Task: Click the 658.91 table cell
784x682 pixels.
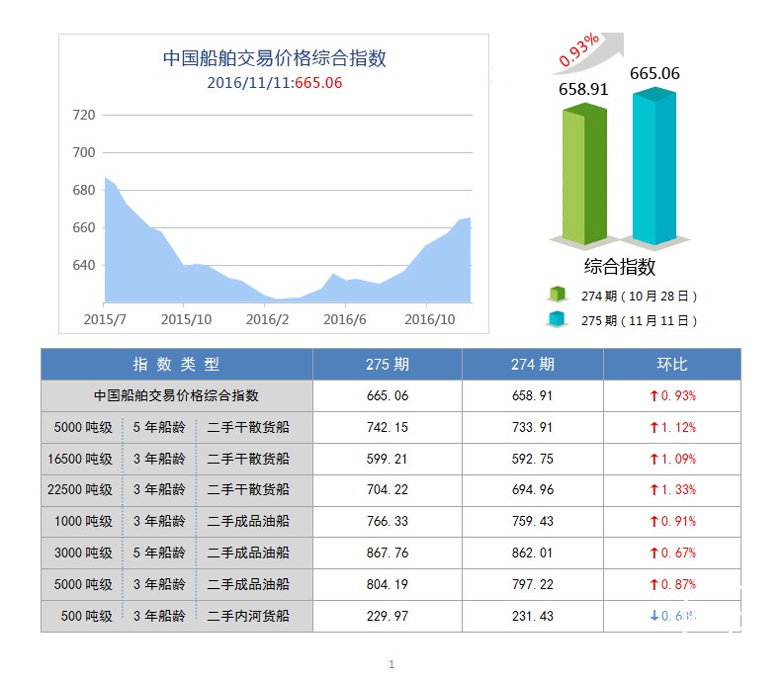Action: [533, 395]
